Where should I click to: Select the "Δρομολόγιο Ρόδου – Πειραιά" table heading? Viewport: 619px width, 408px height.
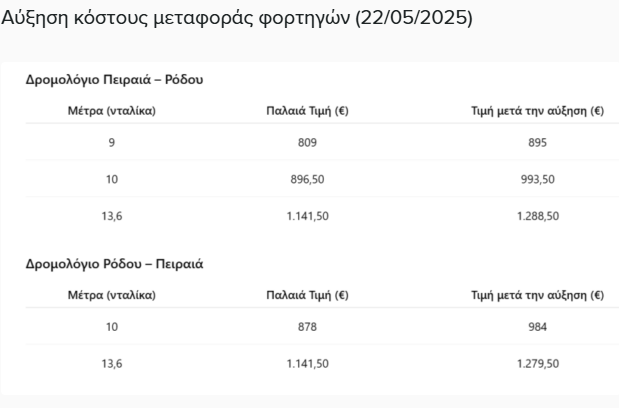coord(116,264)
